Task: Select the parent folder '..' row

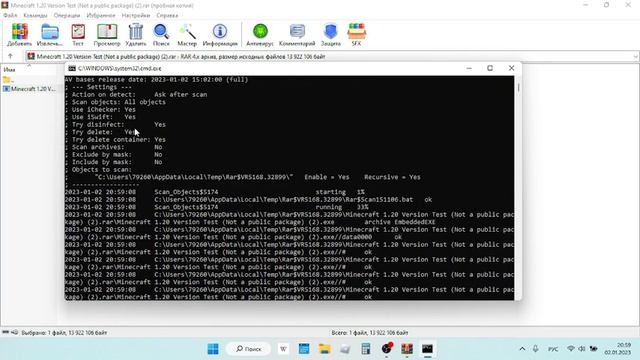Action: (9, 80)
